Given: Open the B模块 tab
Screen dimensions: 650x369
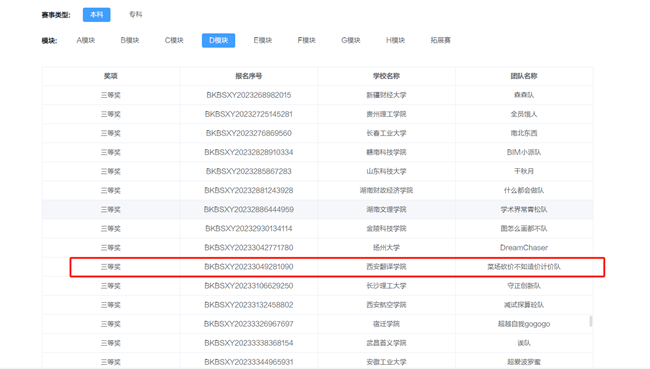Looking at the screenshot, I should [x=130, y=40].
